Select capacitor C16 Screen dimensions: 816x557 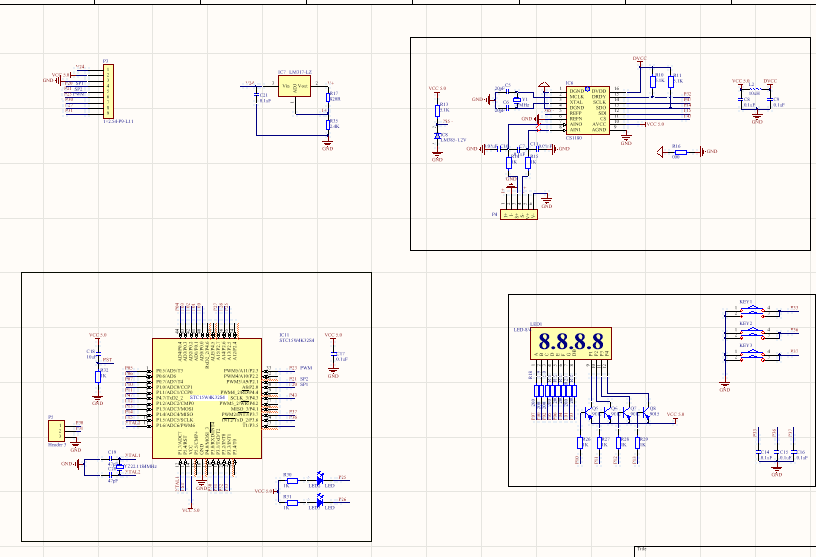click(x=793, y=452)
